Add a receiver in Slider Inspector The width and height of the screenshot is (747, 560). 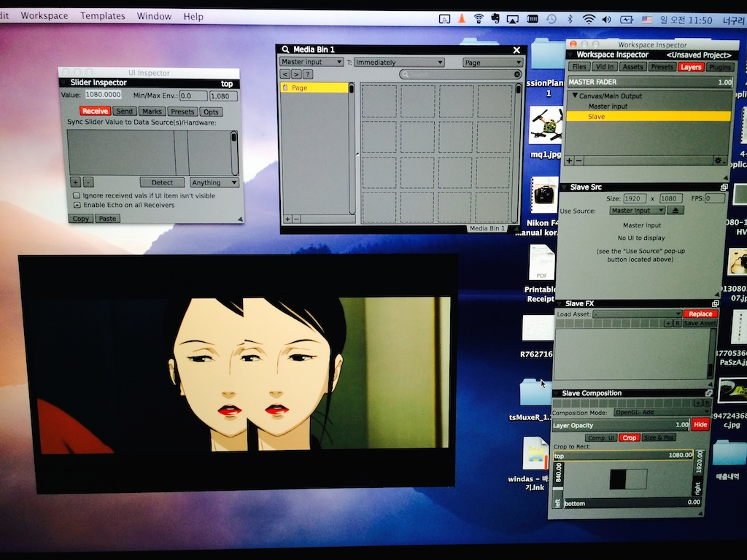click(75, 182)
